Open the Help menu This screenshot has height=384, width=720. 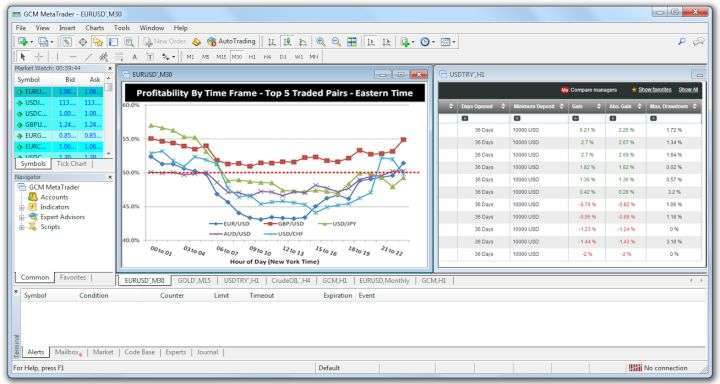(x=180, y=28)
